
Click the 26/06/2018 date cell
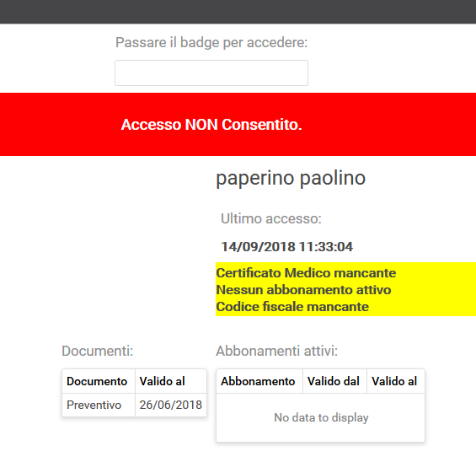pos(171,405)
